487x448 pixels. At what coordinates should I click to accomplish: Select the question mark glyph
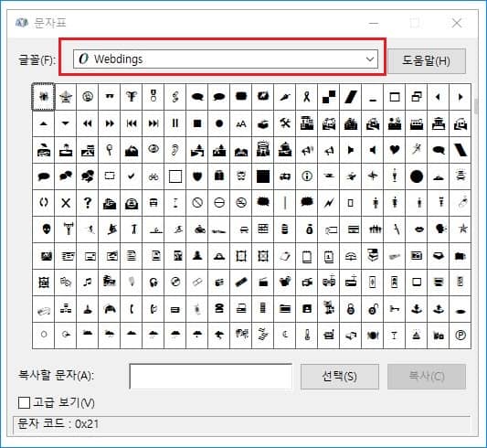[88, 203]
